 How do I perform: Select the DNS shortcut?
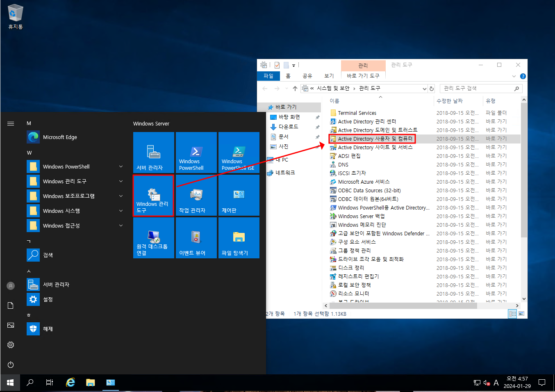343,164
